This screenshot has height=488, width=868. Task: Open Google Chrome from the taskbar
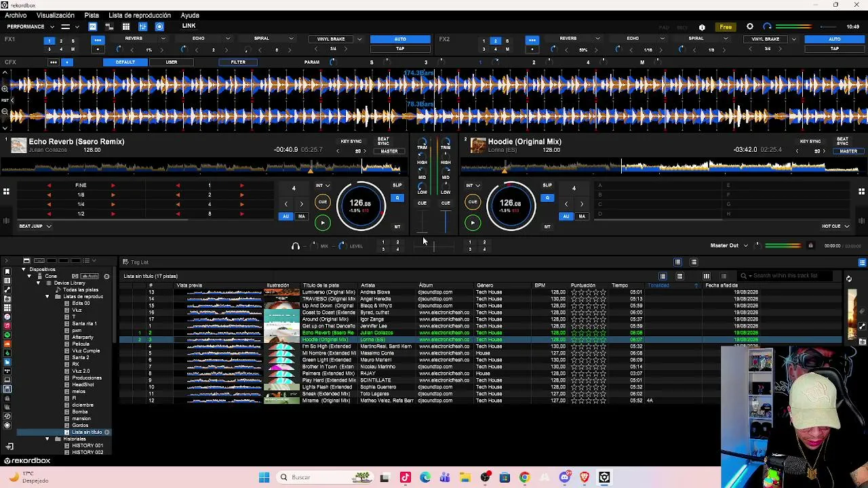point(524,477)
